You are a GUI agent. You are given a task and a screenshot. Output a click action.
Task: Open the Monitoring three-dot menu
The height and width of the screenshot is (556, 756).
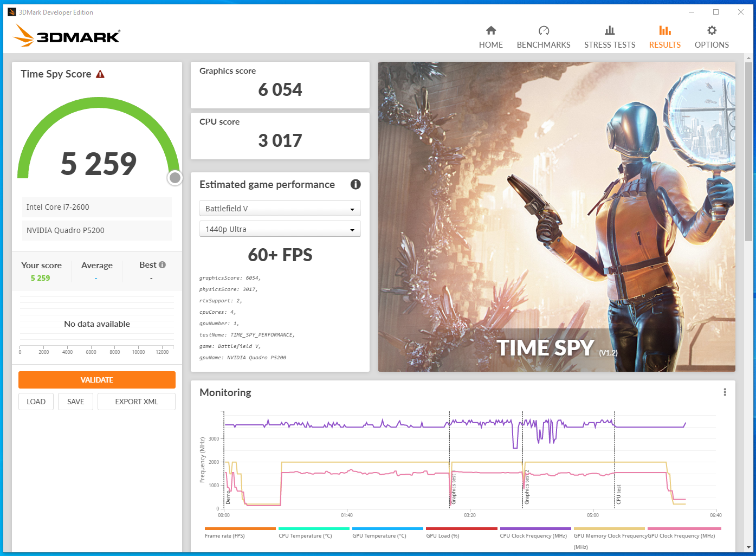click(725, 392)
